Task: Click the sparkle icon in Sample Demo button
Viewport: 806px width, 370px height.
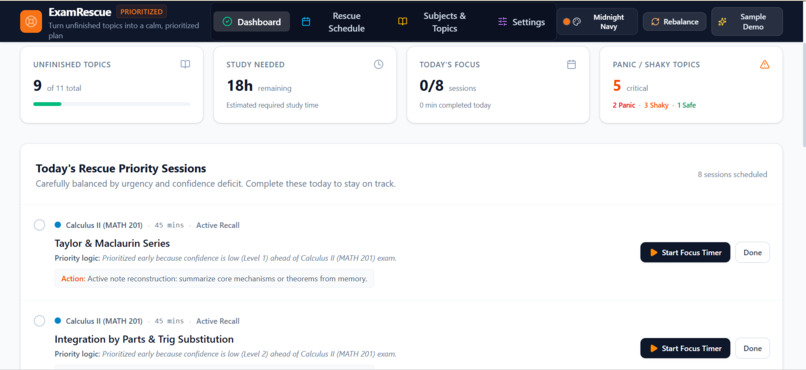Action: coord(722,22)
